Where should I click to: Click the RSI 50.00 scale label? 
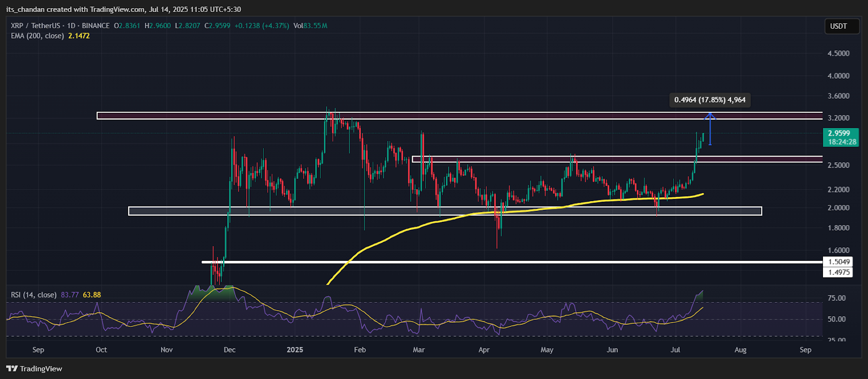pyautogui.click(x=837, y=319)
